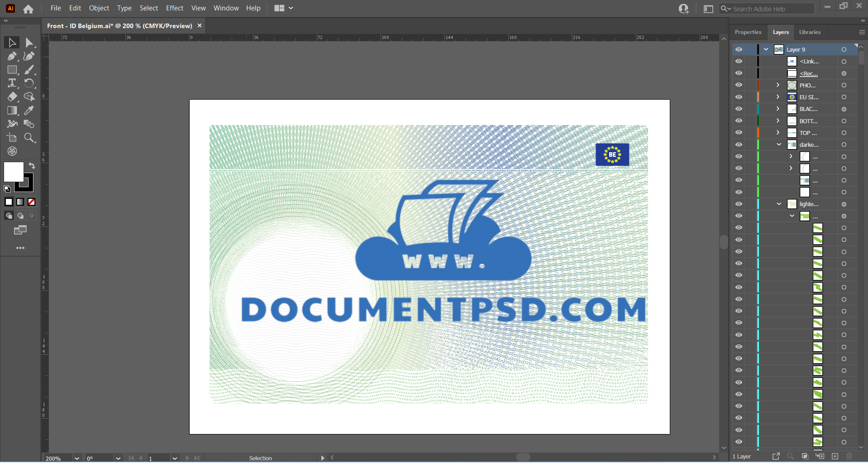Hide the BOTT... sublayer

click(x=739, y=121)
